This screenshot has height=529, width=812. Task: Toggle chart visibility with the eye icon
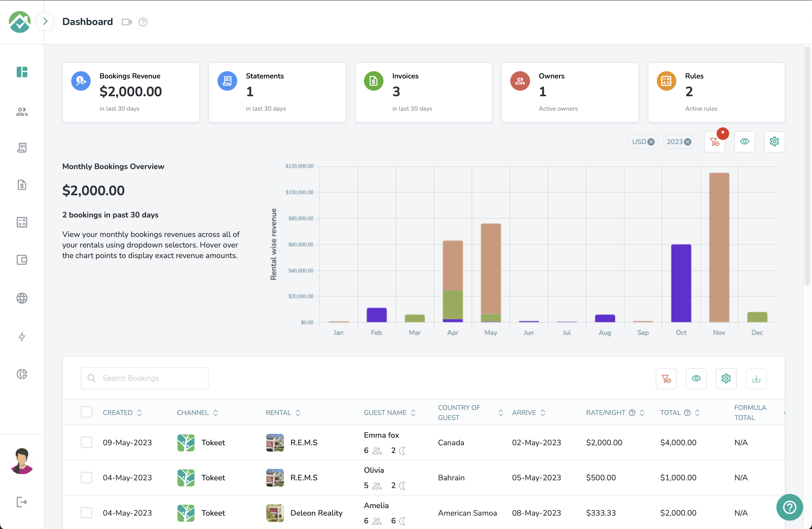pyautogui.click(x=744, y=142)
